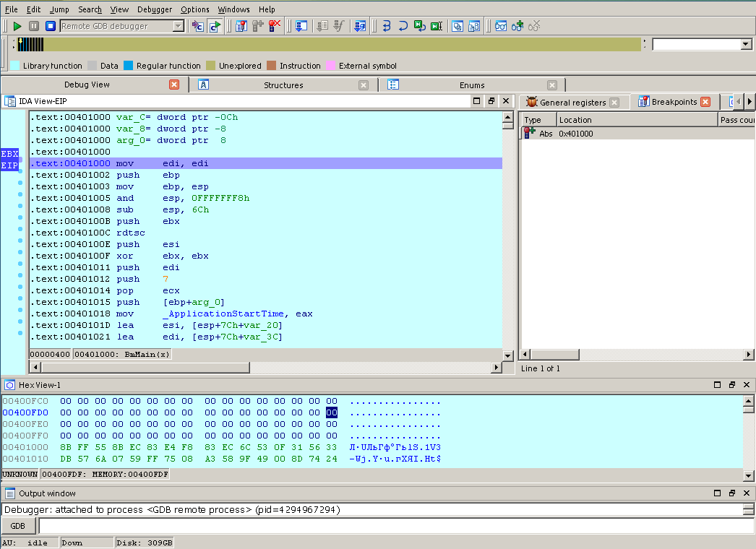
Task: Click the Step into toolbar icon
Action: [386, 26]
